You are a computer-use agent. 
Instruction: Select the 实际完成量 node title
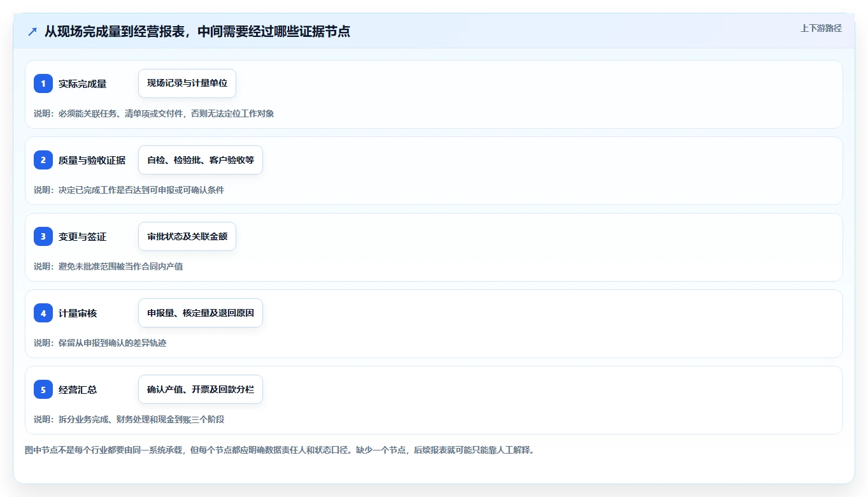pos(82,84)
